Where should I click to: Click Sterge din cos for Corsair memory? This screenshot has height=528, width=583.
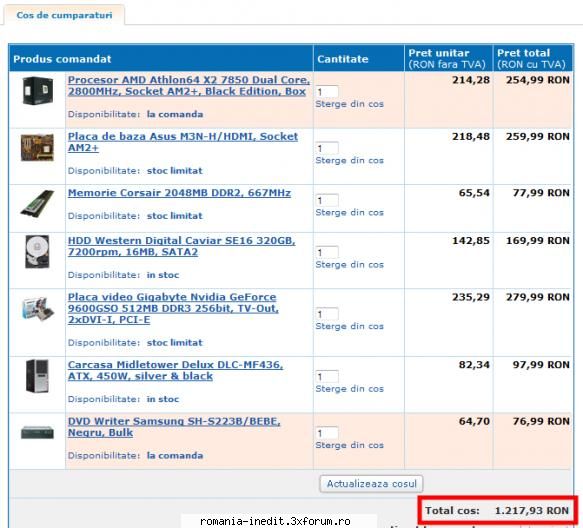350,213
